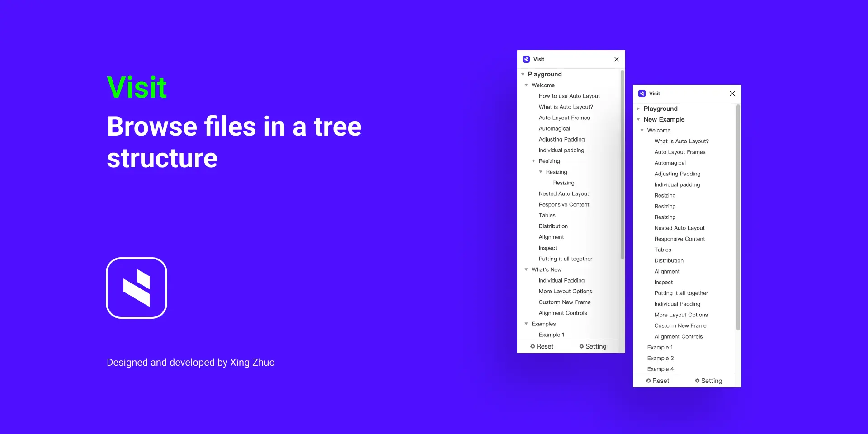Click Reset in the left panel
The width and height of the screenshot is (868, 434).
point(542,346)
